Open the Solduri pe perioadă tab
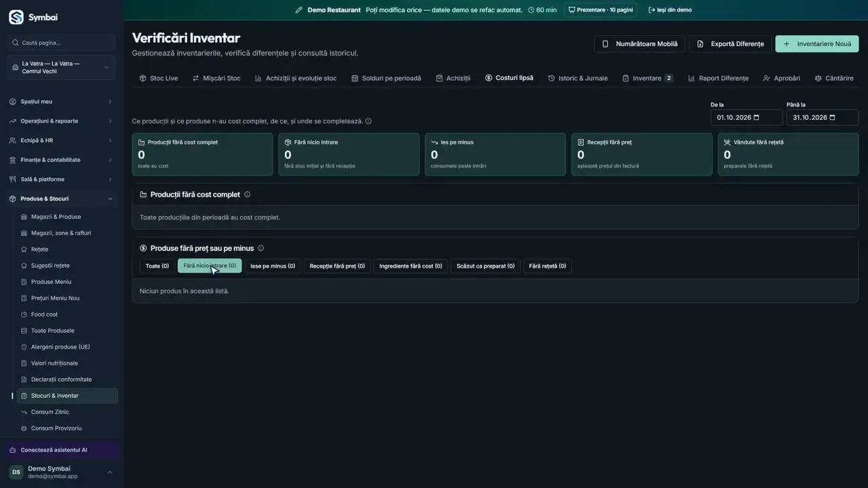 tap(386, 79)
